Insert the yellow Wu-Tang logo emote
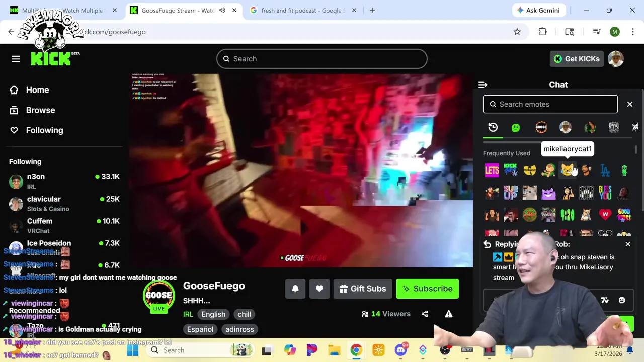 530,170
